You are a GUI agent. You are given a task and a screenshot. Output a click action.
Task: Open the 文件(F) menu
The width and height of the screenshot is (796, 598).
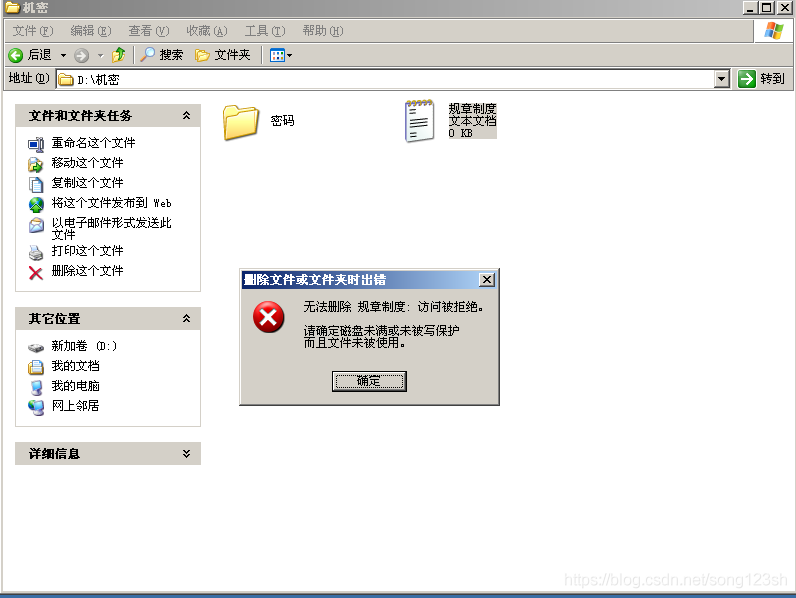(32, 31)
